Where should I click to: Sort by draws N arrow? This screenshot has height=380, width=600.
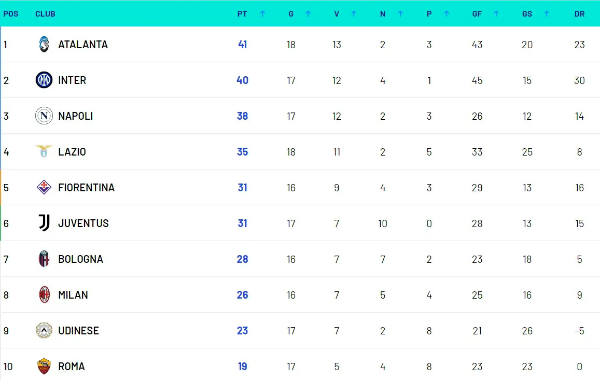click(x=400, y=14)
